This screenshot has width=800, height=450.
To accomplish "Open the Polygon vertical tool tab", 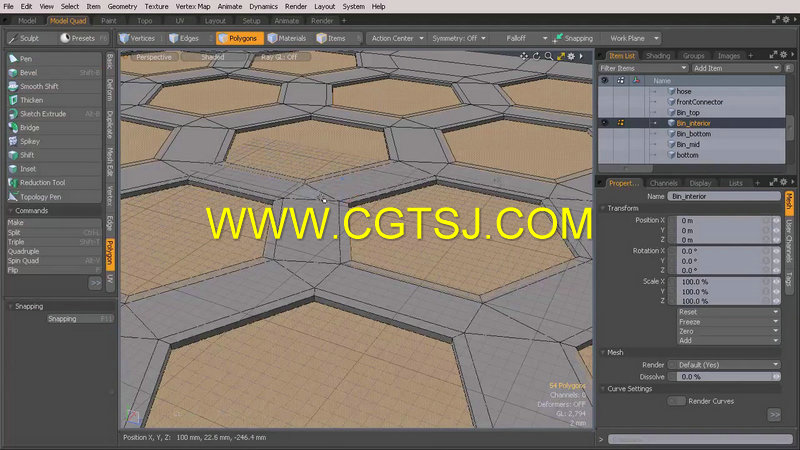I will 110,254.
